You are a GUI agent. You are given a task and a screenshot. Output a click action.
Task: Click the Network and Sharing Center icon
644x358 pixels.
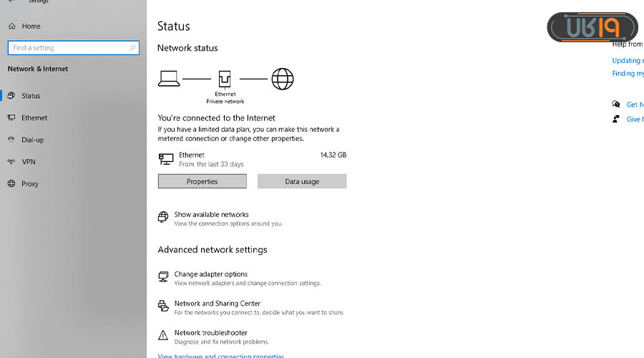coord(162,306)
